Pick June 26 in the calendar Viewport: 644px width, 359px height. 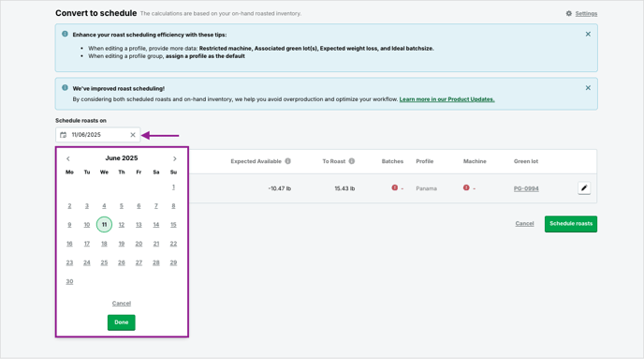tap(122, 262)
